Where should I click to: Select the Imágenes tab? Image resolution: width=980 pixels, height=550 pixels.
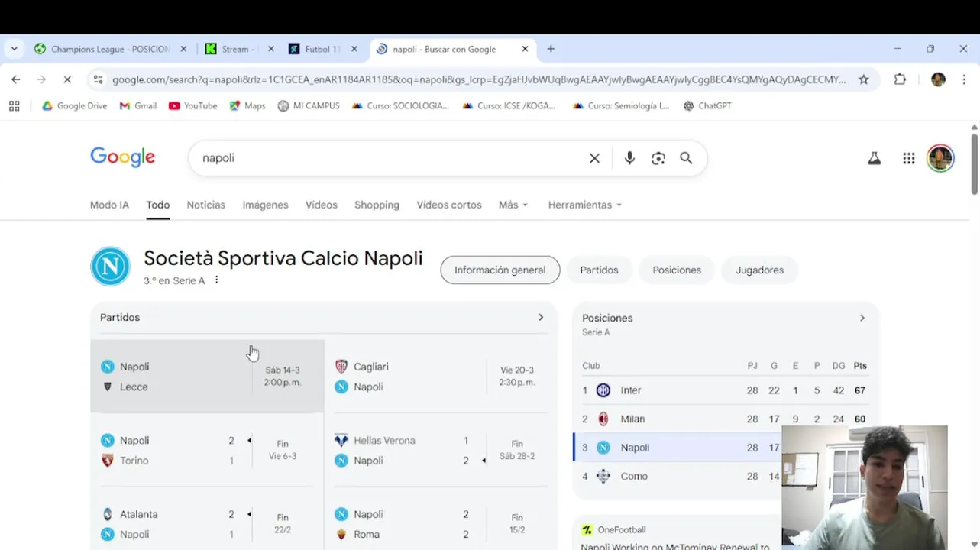point(265,205)
